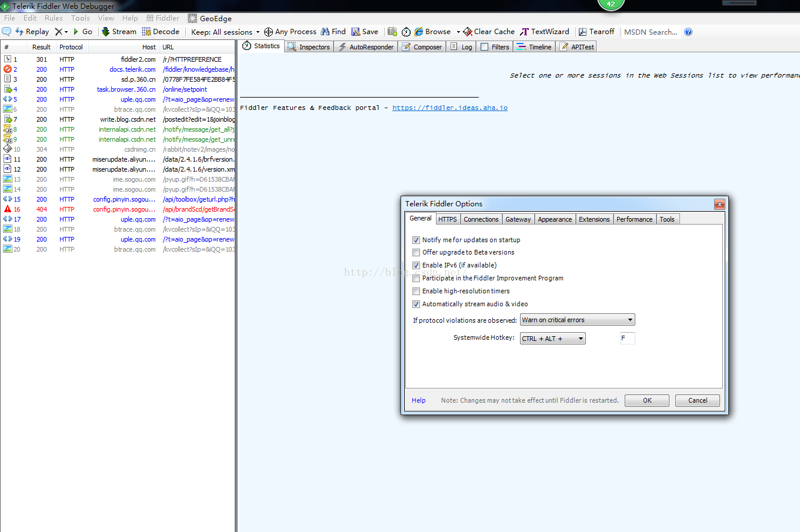Click the timer stopwatch toolbar icon
Image resolution: width=800 pixels, height=532 pixels.
point(406,32)
